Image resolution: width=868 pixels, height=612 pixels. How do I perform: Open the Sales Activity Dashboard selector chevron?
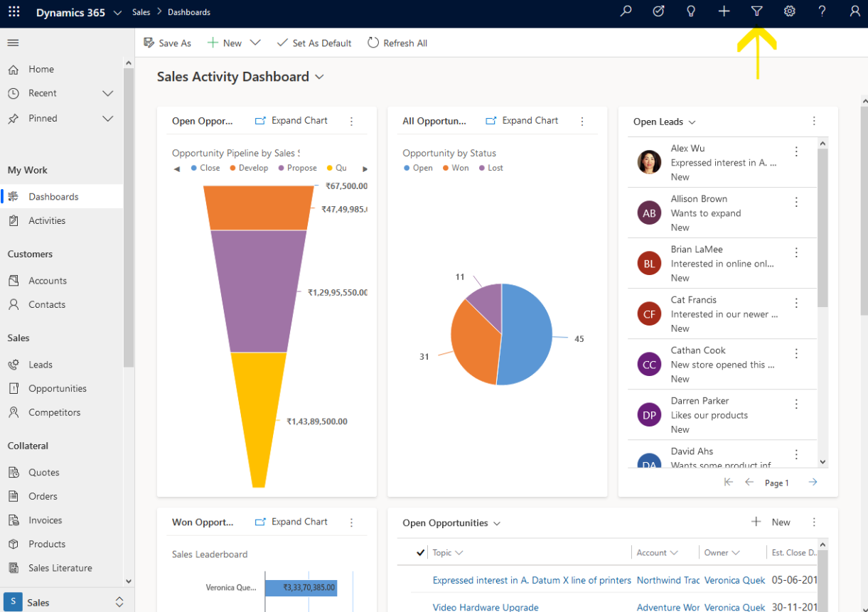click(318, 77)
